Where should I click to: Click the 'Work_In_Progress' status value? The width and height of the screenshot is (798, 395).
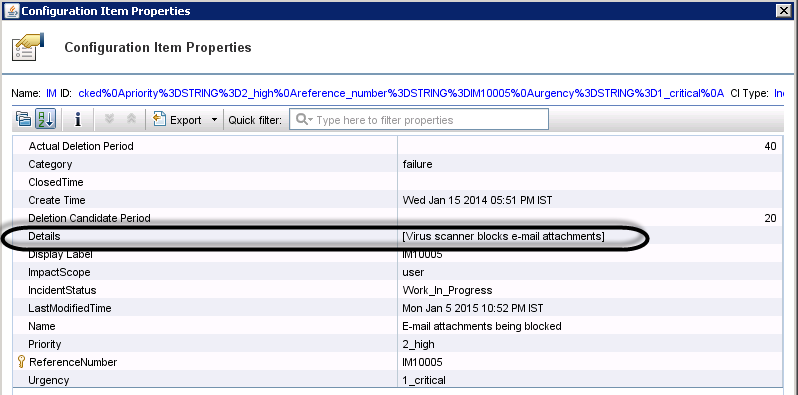tap(447, 291)
